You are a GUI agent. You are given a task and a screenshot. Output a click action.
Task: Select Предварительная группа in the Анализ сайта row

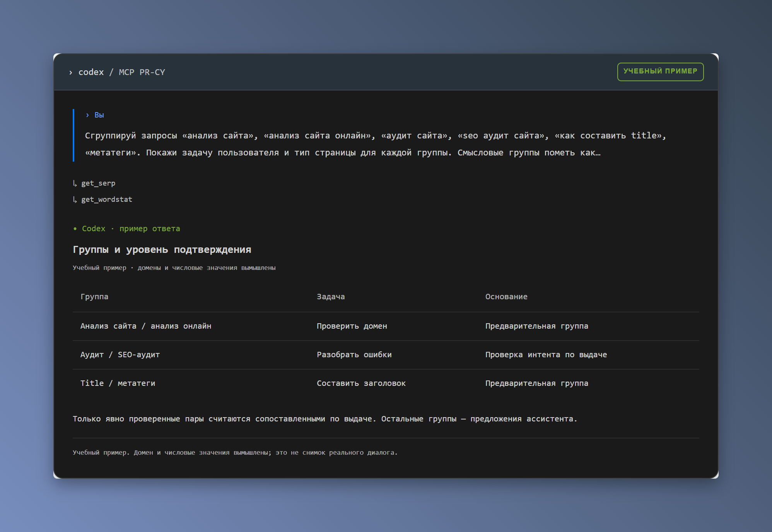click(537, 326)
